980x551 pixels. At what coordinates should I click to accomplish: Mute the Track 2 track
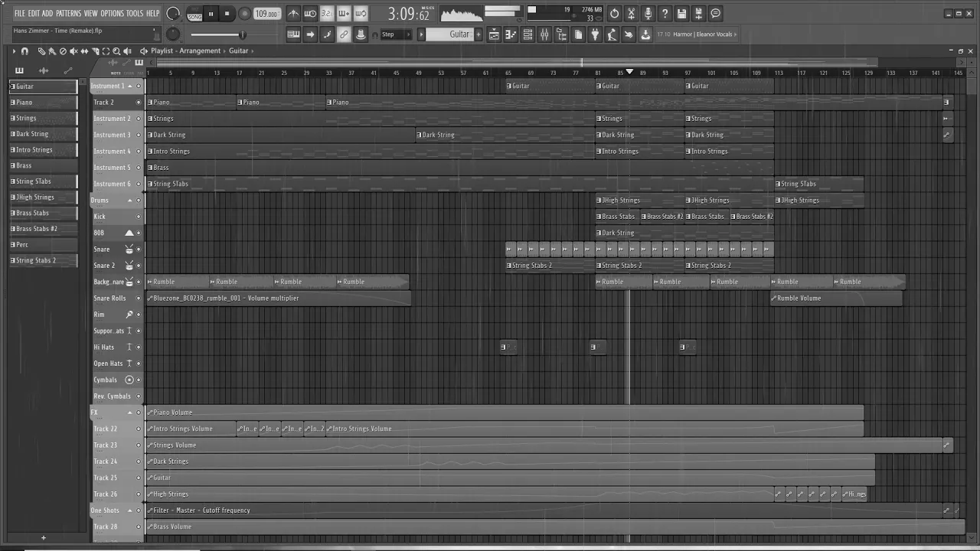(139, 103)
